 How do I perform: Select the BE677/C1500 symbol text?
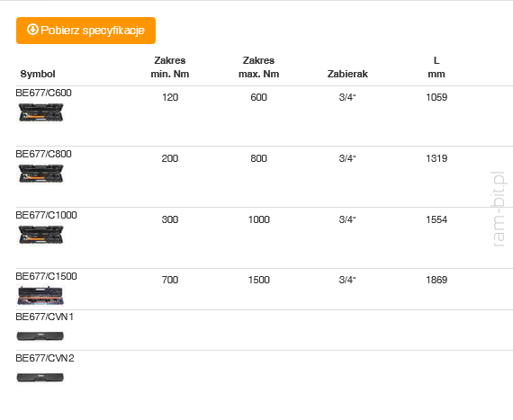46,276
